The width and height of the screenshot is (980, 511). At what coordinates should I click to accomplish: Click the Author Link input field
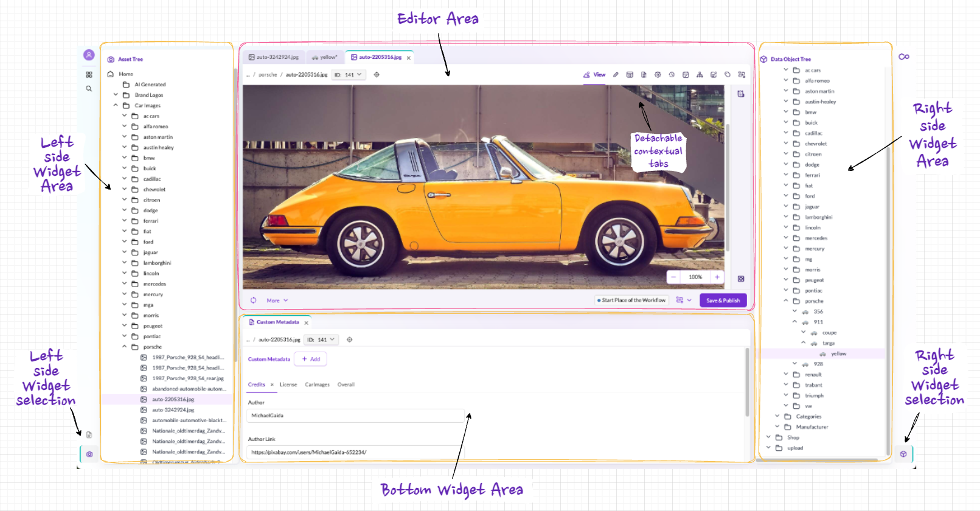356,452
